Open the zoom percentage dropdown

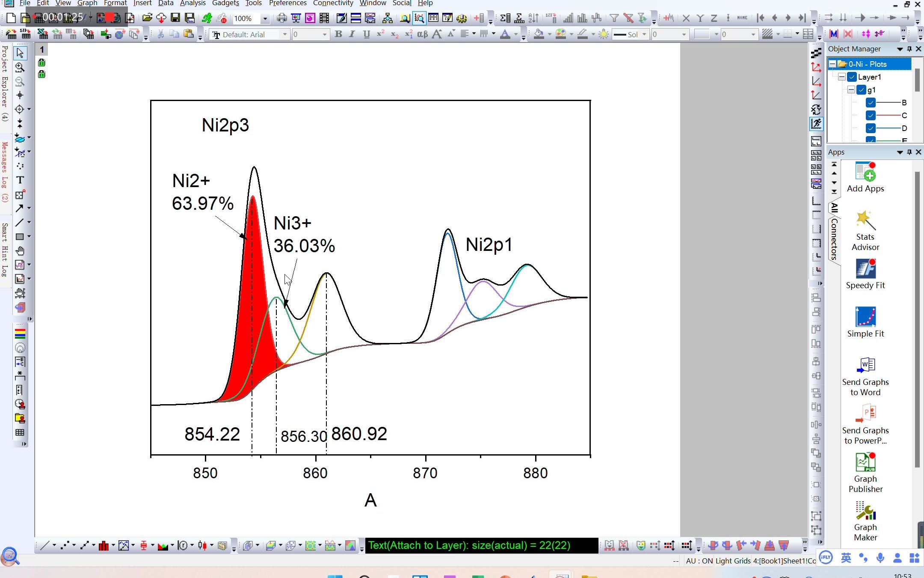click(x=265, y=18)
